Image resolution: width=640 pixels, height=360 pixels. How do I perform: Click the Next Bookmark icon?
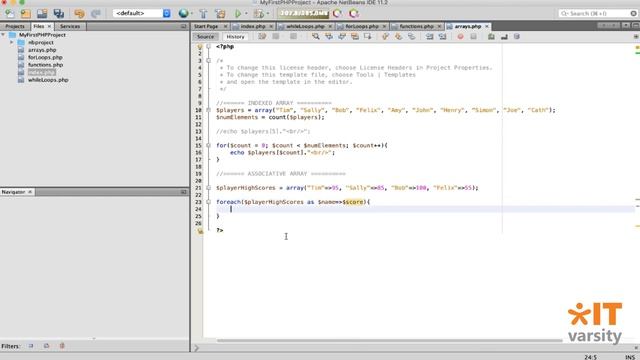coord(398,37)
